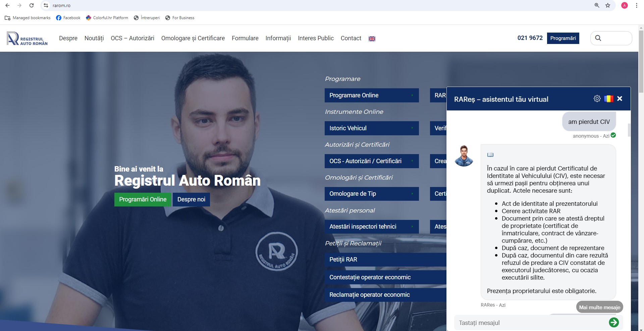Viewport: 644px width, 331px height.
Task: Open the Formulare menu item
Action: pyautogui.click(x=245, y=38)
